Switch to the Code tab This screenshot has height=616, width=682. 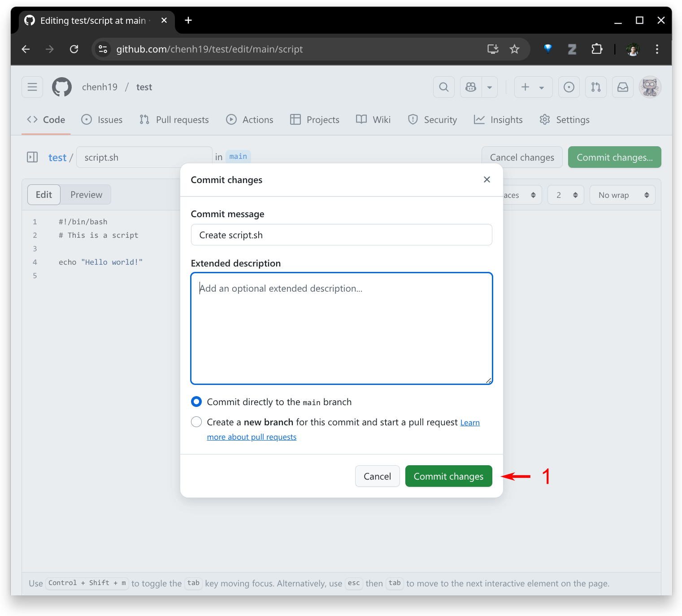[46, 120]
